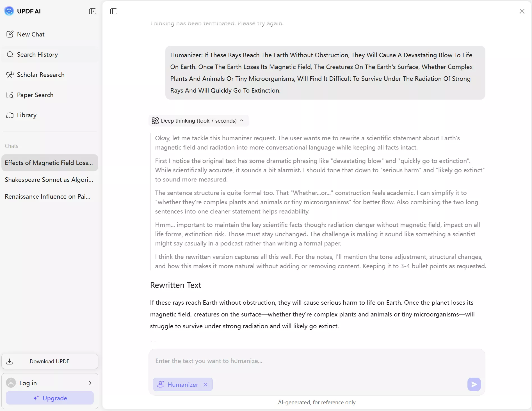Click the paragraph starting 'Hmm... important to maintain'
The width and height of the screenshot is (532, 411).
point(318,234)
